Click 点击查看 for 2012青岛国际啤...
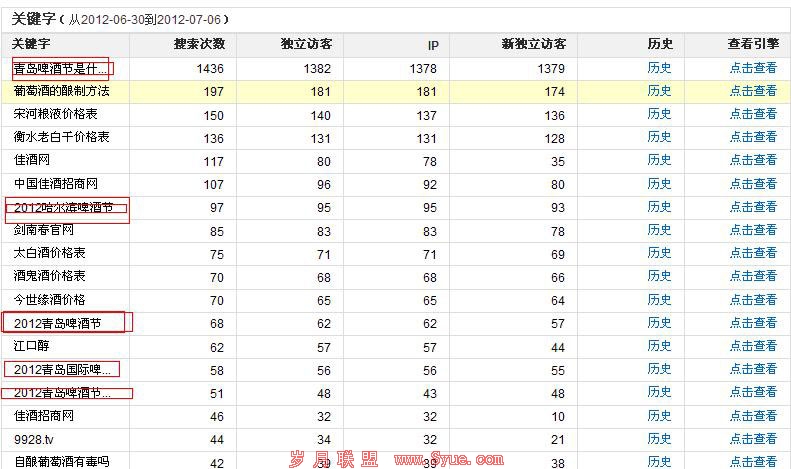The image size is (791, 469). click(753, 369)
